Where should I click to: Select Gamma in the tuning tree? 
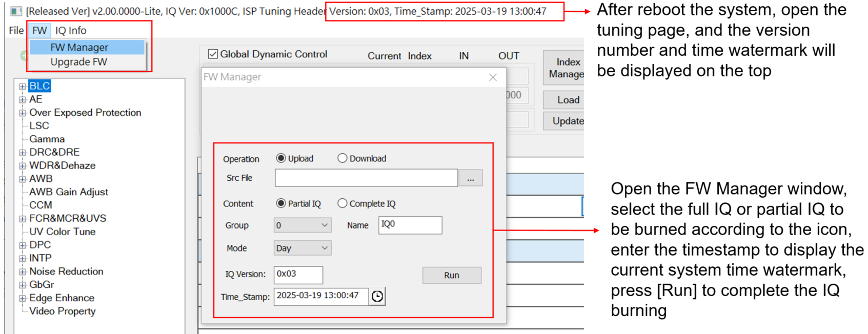click(47, 139)
